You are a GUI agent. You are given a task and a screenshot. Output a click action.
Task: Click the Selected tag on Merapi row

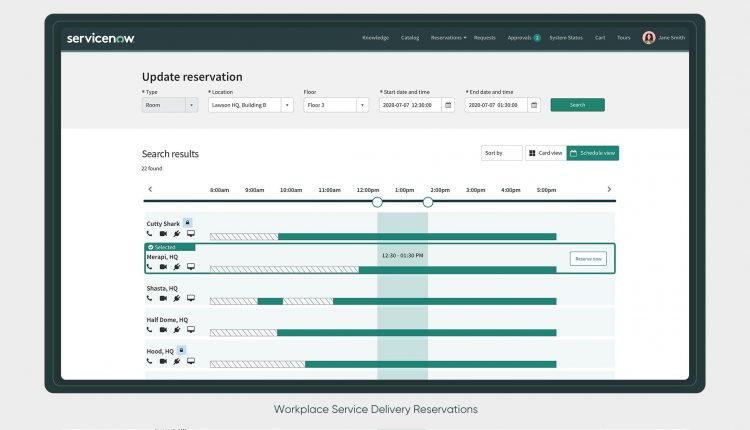coord(170,247)
